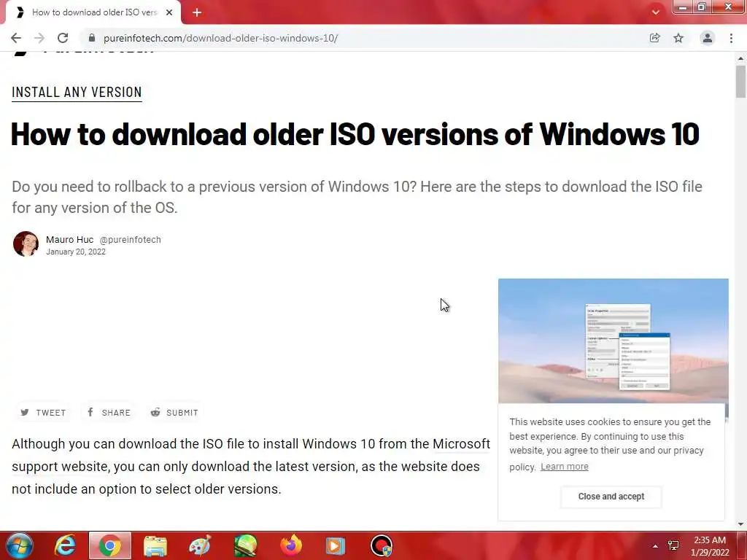Screen dimensions: 747x560
Task: Launch Internet Explorer from taskbar
Action: pyautogui.click(x=65, y=545)
